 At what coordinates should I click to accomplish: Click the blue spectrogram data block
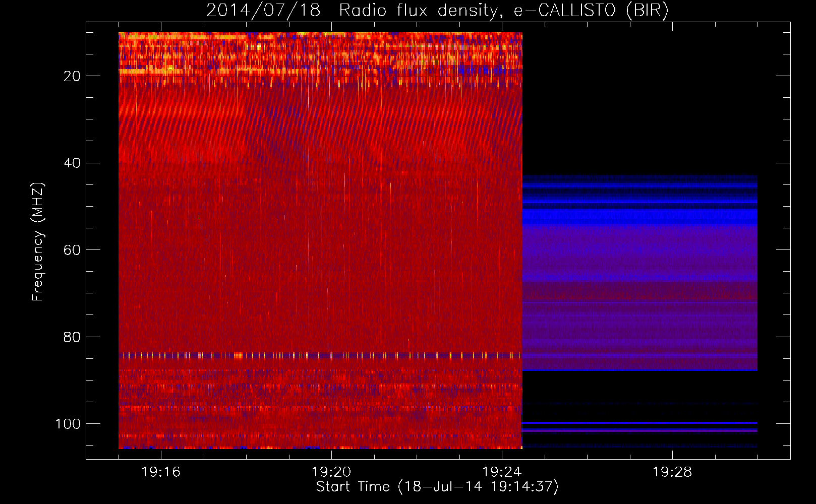click(639, 273)
